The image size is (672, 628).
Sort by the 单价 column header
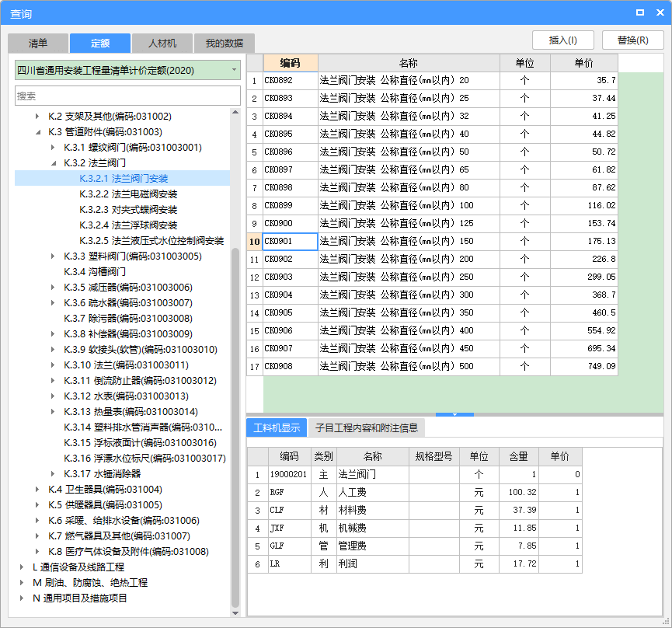coord(583,63)
